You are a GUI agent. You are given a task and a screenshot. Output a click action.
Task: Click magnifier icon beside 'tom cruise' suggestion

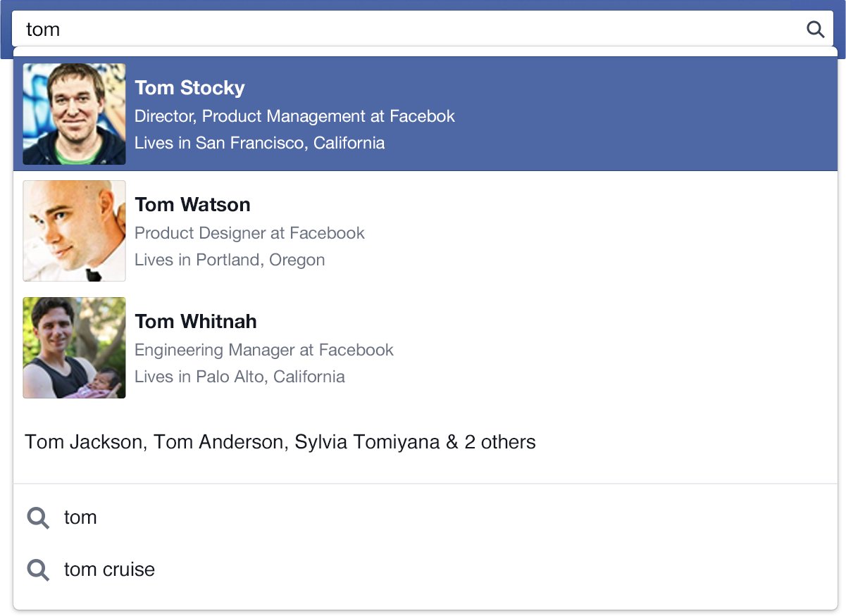[x=38, y=570]
